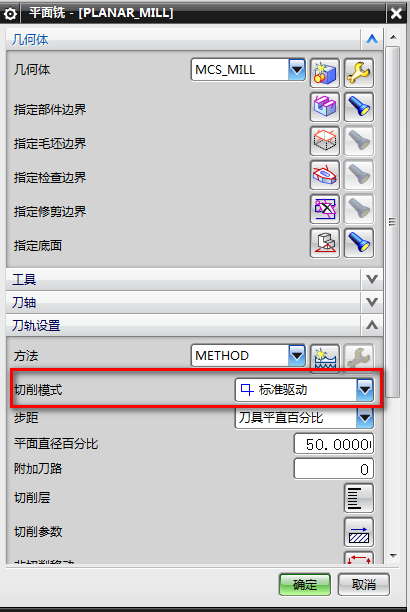Display part boundary with the flashlight icon
The width and height of the screenshot is (410, 612).
click(x=359, y=107)
